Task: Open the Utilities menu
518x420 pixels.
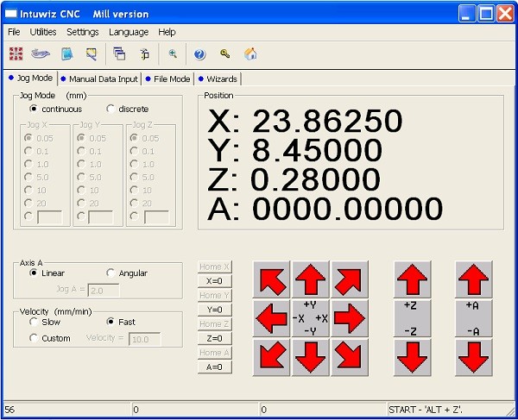Action: pyautogui.click(x=43, y=32)
